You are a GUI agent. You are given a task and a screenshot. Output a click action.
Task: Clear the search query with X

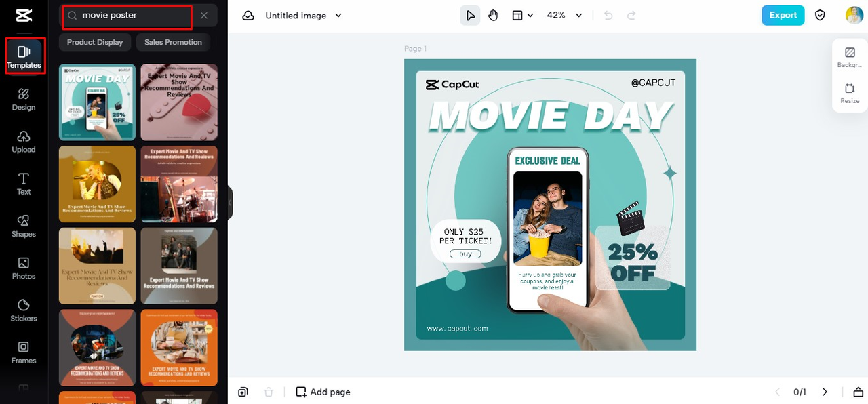(x=204, y=16)
